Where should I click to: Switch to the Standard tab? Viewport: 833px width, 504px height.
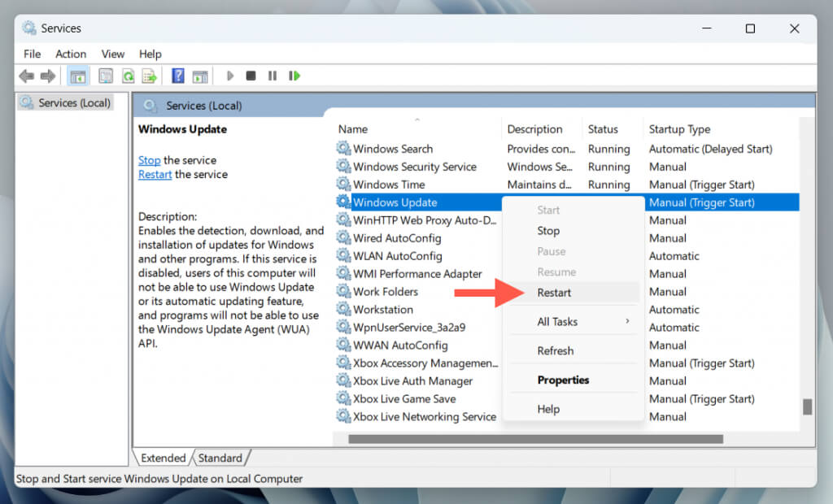click(220, 458)
